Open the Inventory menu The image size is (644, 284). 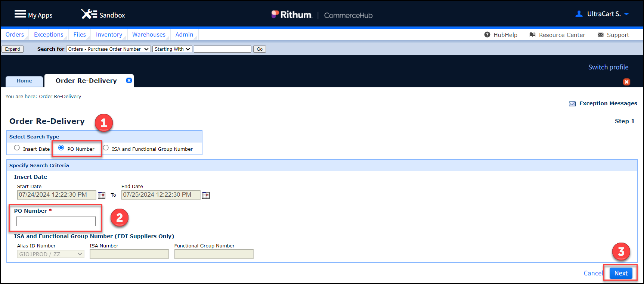[109, 34]
